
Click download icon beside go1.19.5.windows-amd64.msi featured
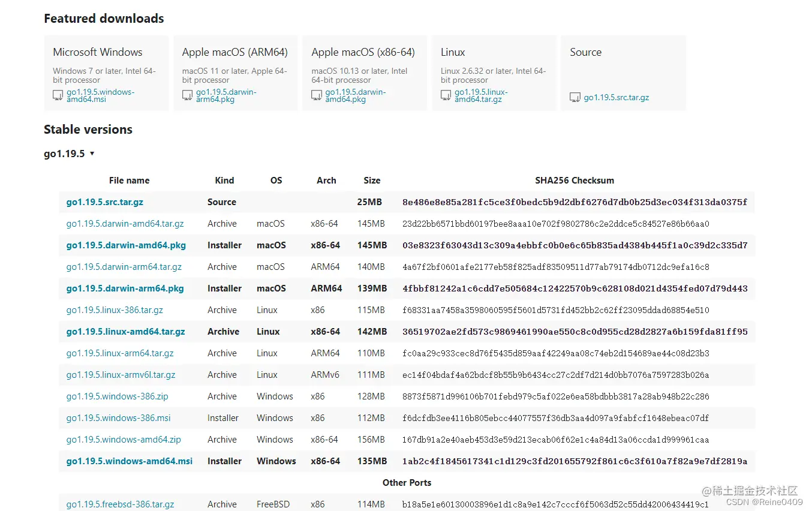tap(58, 95)
